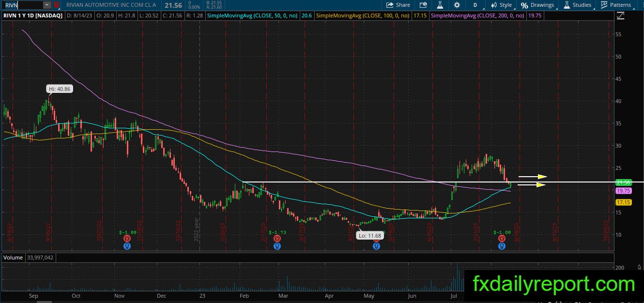Viewport: 644px width, 303px height.
Task: Click the November lightbulb event icon
Action: point(127,246)
